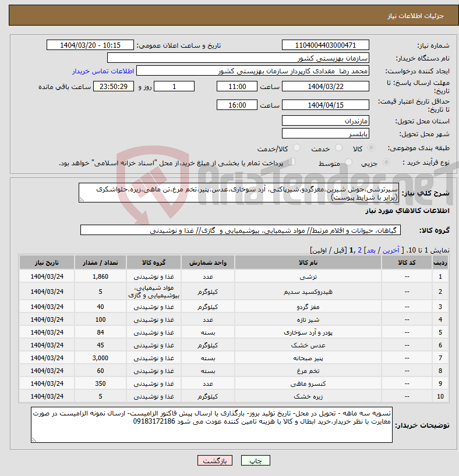Jump to the آخرین last page link
459x476 pixels.
[391, 250]
